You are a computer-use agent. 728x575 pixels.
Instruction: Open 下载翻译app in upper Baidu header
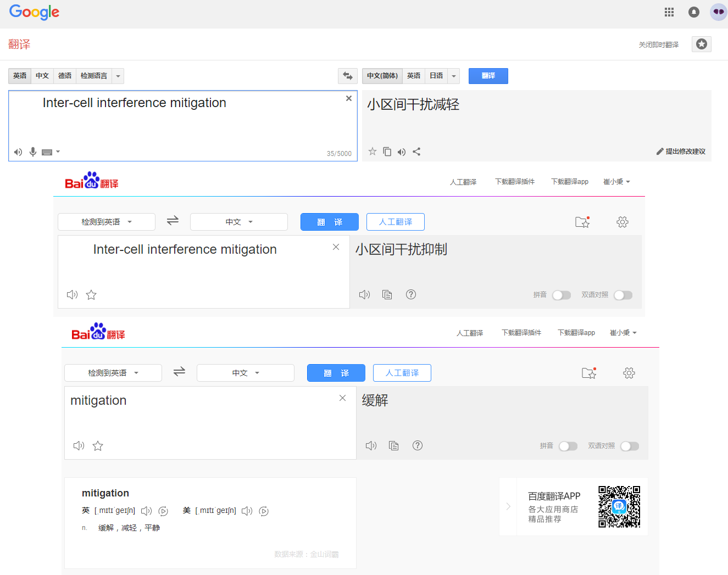point(570,182)
